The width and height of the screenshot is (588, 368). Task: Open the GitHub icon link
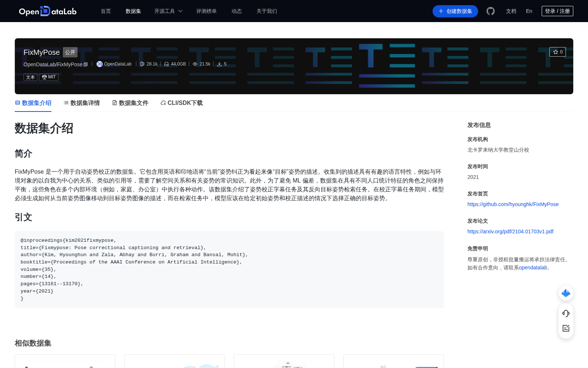tap(491, 11)
